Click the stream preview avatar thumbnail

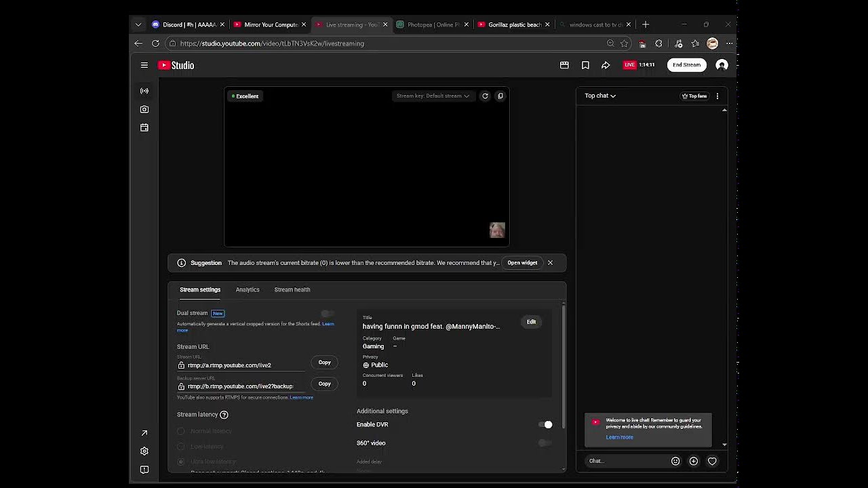point(497,230)
